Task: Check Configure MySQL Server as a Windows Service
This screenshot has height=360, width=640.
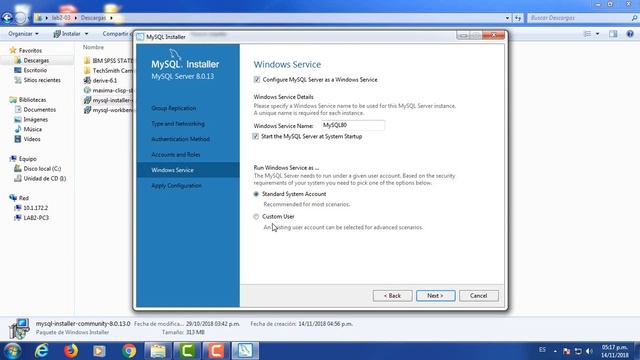Action: pyautogui.click(x=257, y=80)
